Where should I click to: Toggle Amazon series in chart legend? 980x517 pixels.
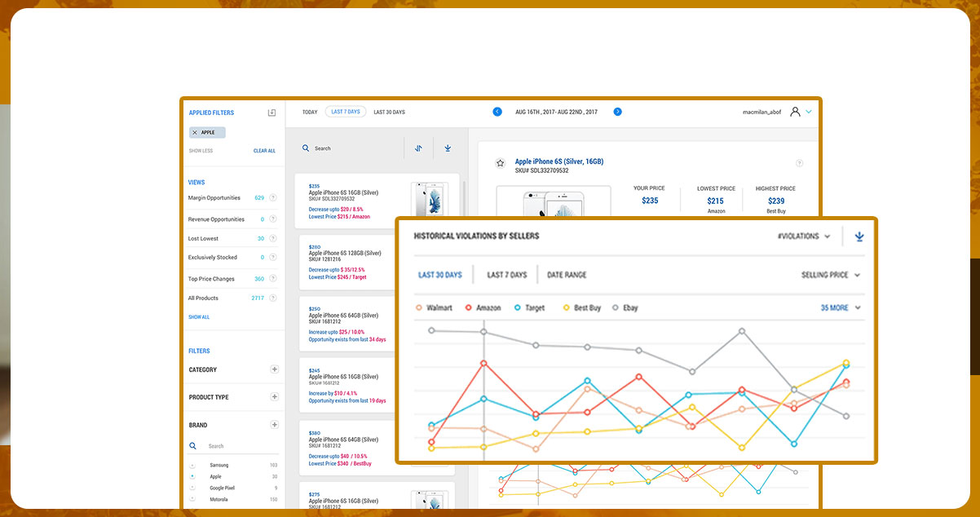point(483,307)
